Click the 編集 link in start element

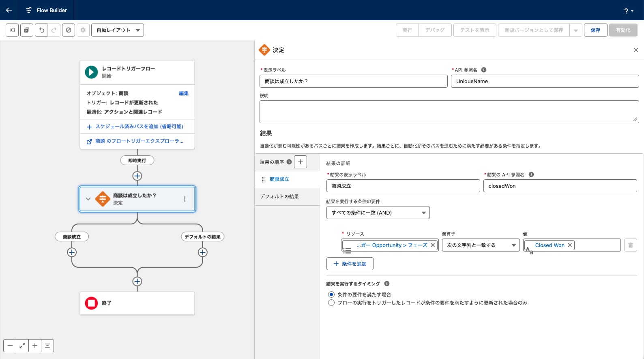click(x=184, y=93)
